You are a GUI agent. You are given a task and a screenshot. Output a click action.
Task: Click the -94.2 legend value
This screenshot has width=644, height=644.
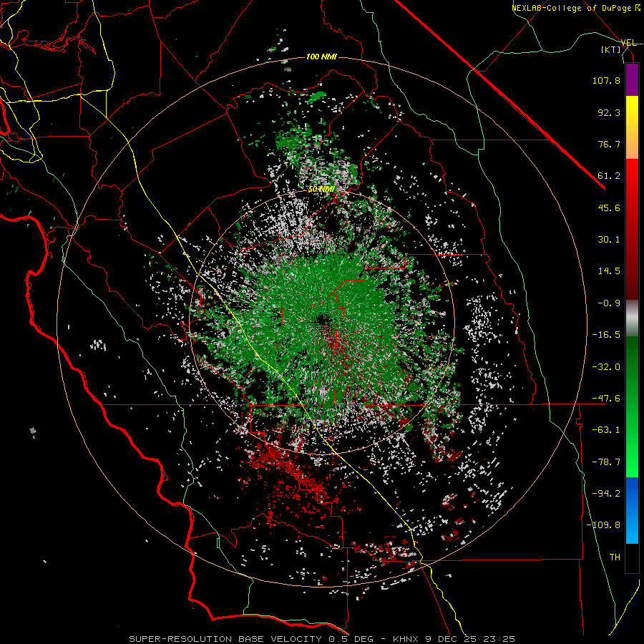[606, 494]
